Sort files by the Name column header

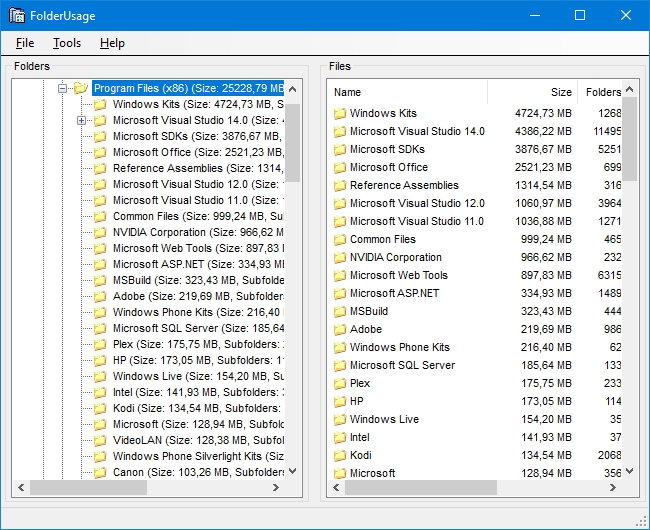pos(407,92)
